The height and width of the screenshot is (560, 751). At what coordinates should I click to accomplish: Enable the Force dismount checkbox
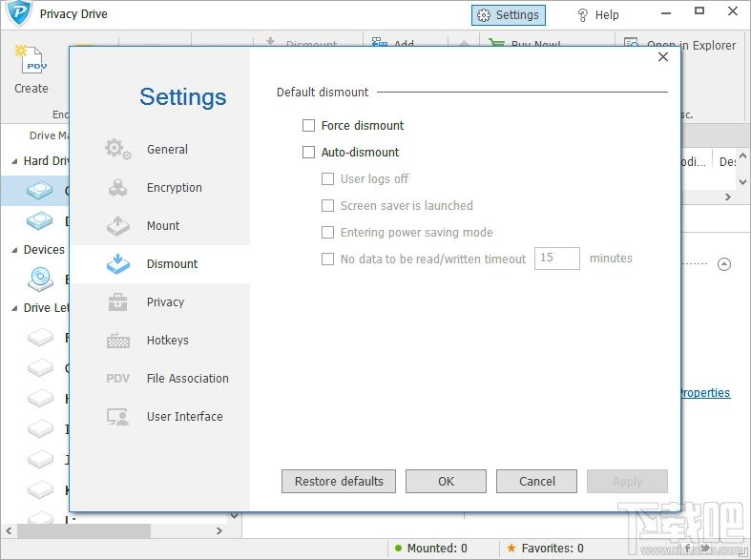pyautogui.click(x=308, y=125)
